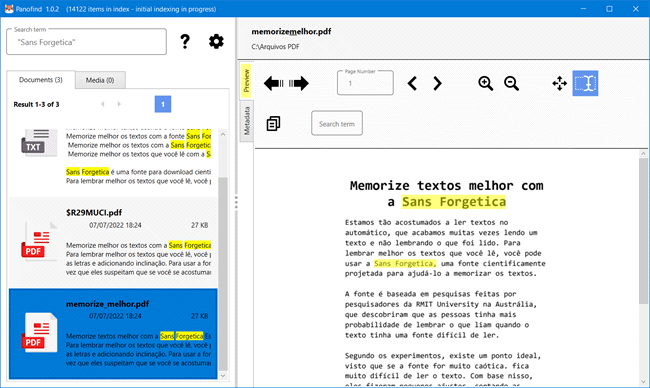The height and width of the screenshot is (388, 650).
Task: Select the $R29MUCI.pdf search result
Action: click(x=113, y=242)
